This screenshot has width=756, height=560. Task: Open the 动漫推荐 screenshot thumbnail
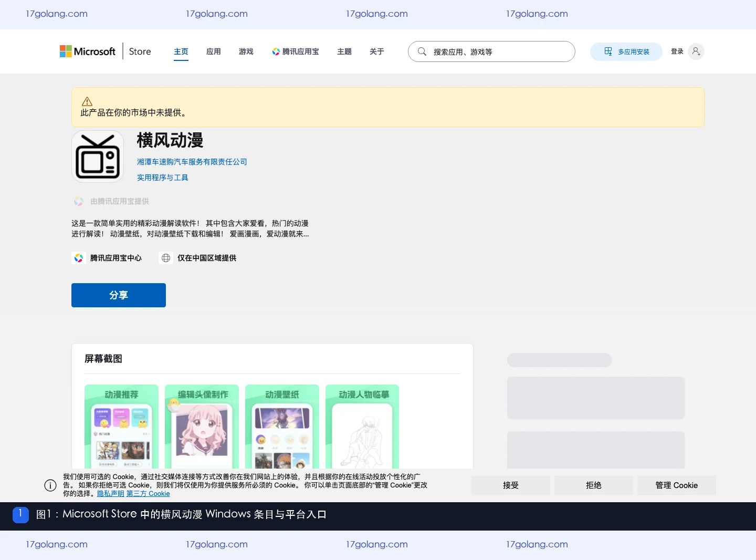[121, 427]
